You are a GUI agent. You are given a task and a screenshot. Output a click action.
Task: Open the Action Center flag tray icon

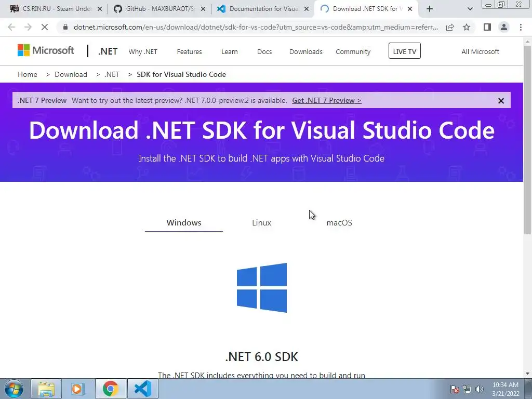[x=455, y=390]
